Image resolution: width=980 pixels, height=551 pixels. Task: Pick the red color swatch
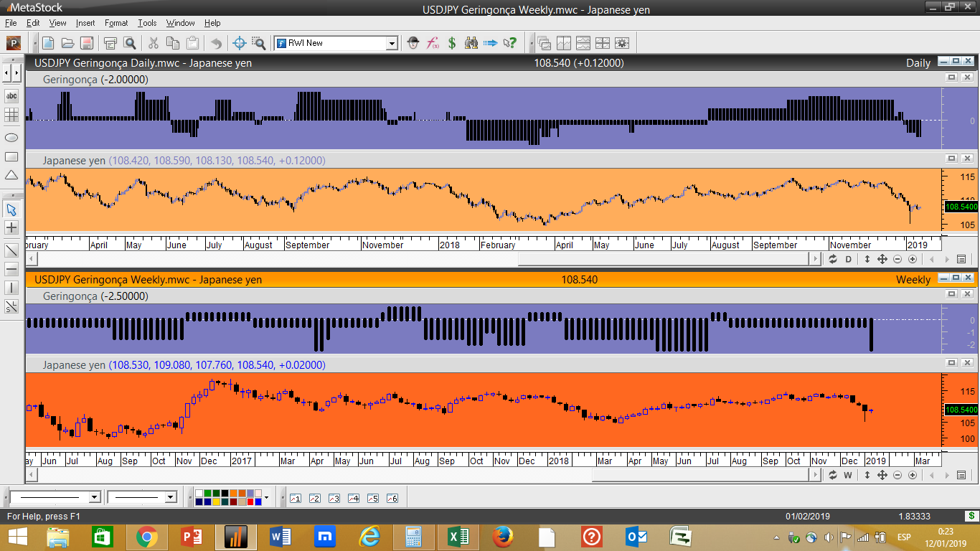pos(250,501)
